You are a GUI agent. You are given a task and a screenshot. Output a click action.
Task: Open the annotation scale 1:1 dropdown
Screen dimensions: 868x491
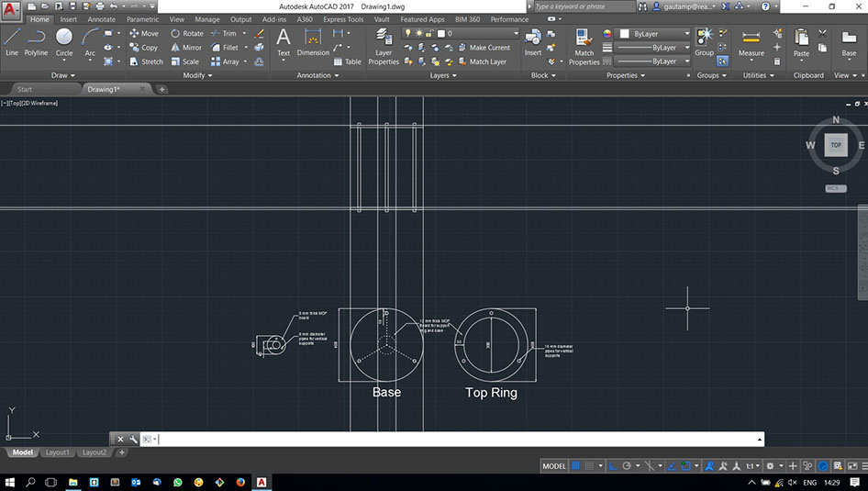[x=751, y=466]
